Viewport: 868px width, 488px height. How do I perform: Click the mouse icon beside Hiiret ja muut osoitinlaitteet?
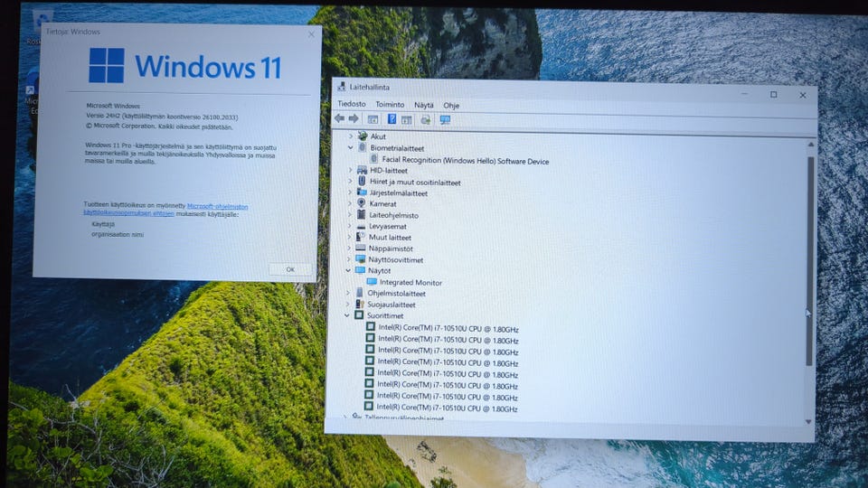pyautogui.click(x=362, y=181)
